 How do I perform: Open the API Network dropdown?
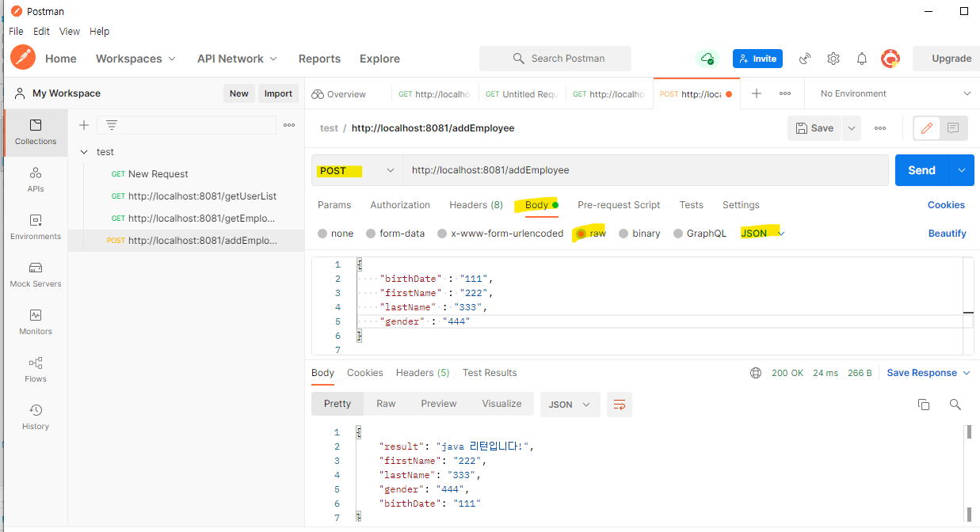237,59
